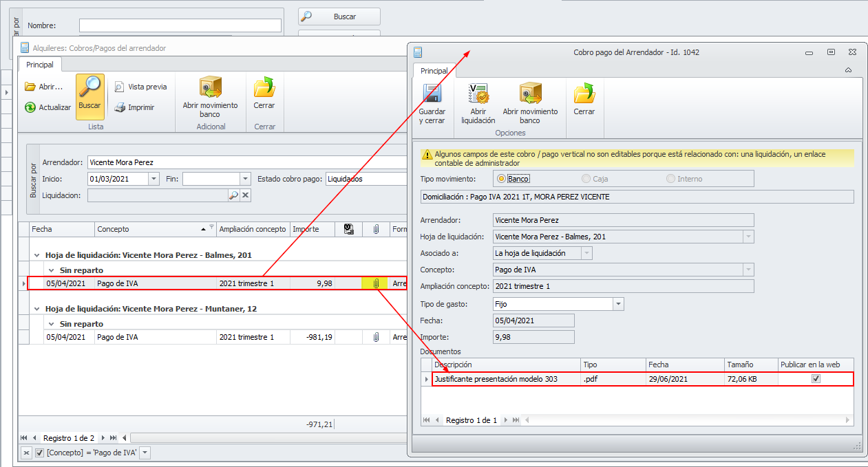Sort Documentos by Descripción header

pos(506,365)
